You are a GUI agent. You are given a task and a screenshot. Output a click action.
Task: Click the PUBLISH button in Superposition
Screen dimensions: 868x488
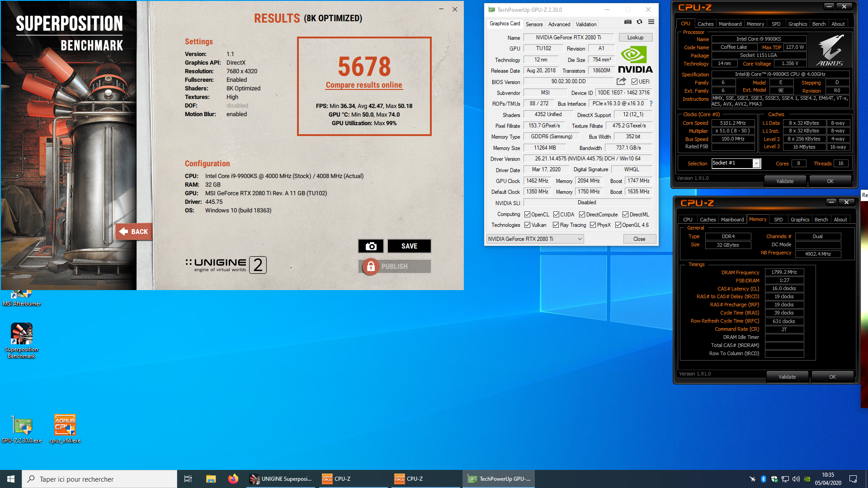[395, 267]
